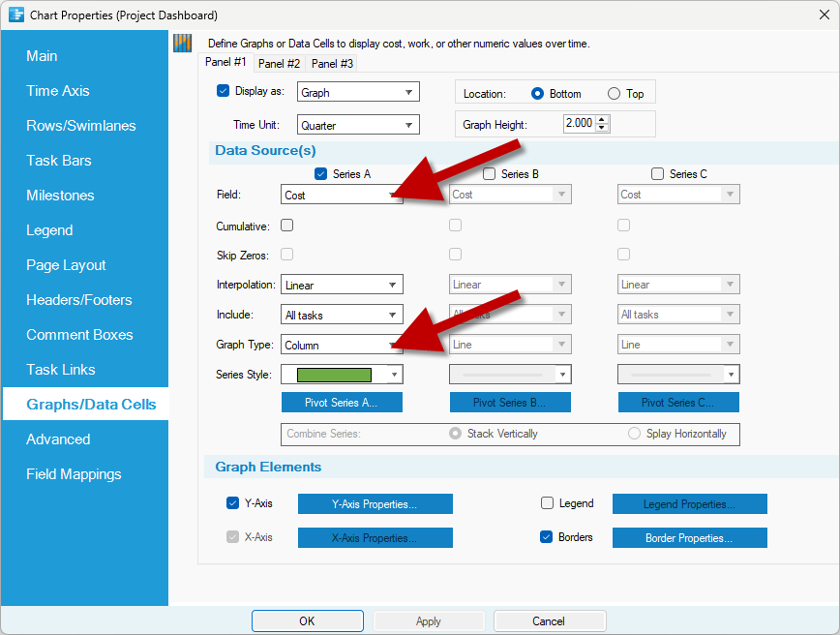This screenshot has height=635, width=840.
Task: Open Series A Graph Type Column dropdown
Action: (x=342, y=345)
